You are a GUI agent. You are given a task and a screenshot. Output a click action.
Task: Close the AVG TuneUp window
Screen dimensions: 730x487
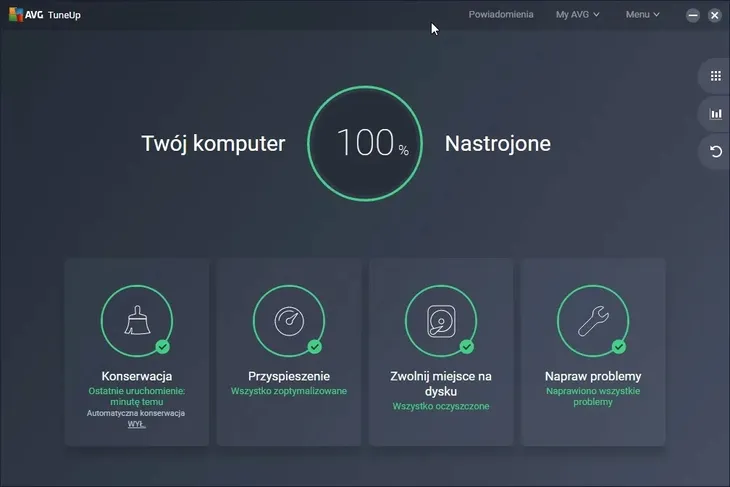point(715,15)
